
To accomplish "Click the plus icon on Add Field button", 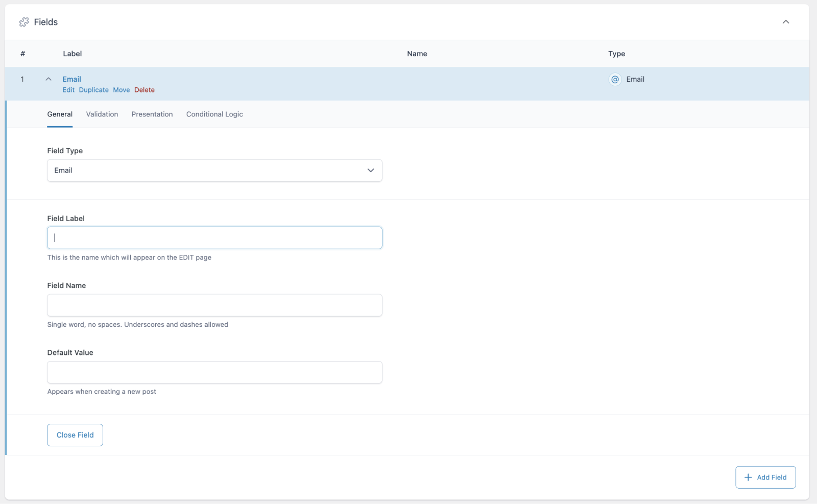I will coord(748,477).
